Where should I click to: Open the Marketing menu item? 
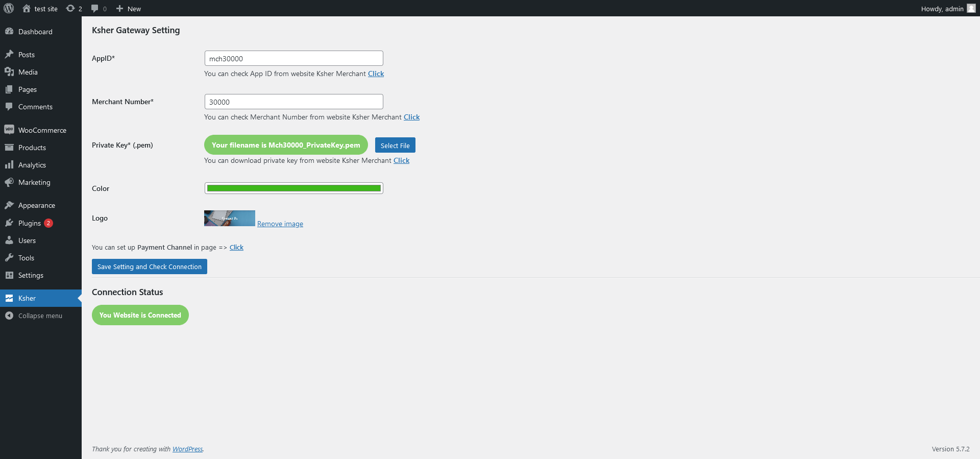point(41,182)
